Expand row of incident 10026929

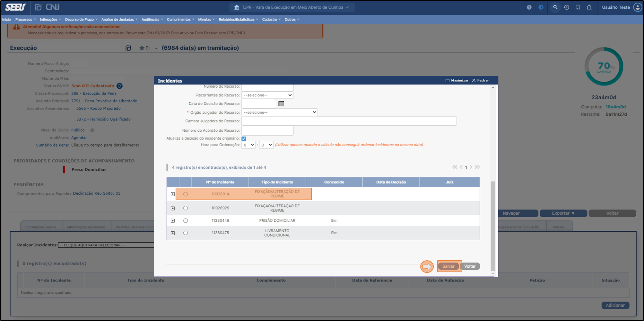coord(173,208)
